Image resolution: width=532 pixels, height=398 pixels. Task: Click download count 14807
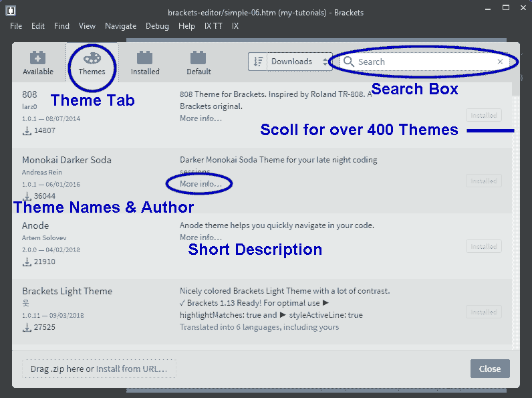pos(45,130)
